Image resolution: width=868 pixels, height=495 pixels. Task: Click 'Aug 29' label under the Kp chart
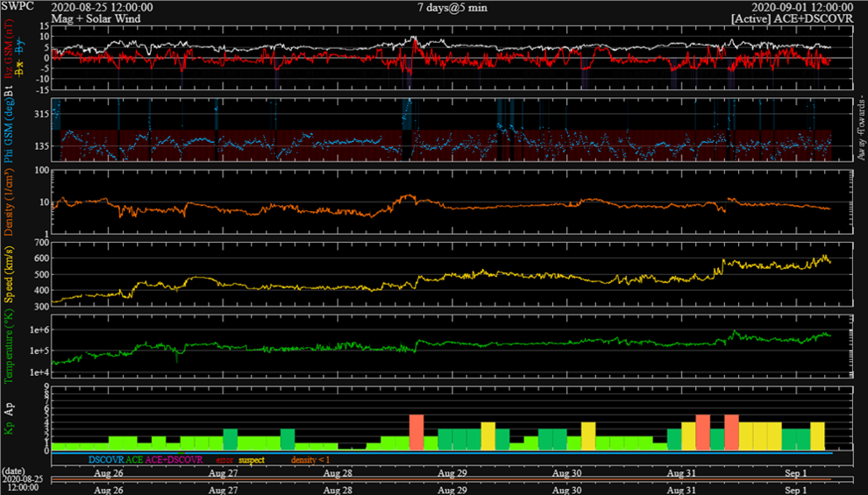coord(452,473)
